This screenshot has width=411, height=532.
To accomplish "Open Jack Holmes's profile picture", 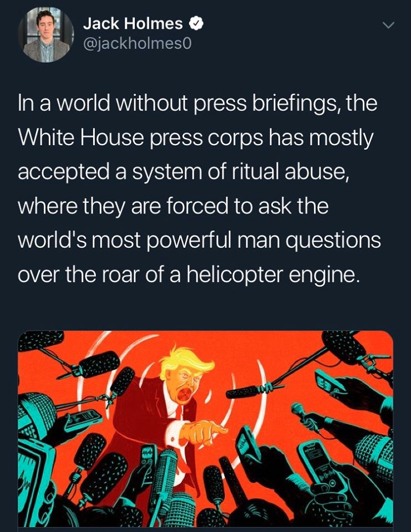I will [46, 35].
